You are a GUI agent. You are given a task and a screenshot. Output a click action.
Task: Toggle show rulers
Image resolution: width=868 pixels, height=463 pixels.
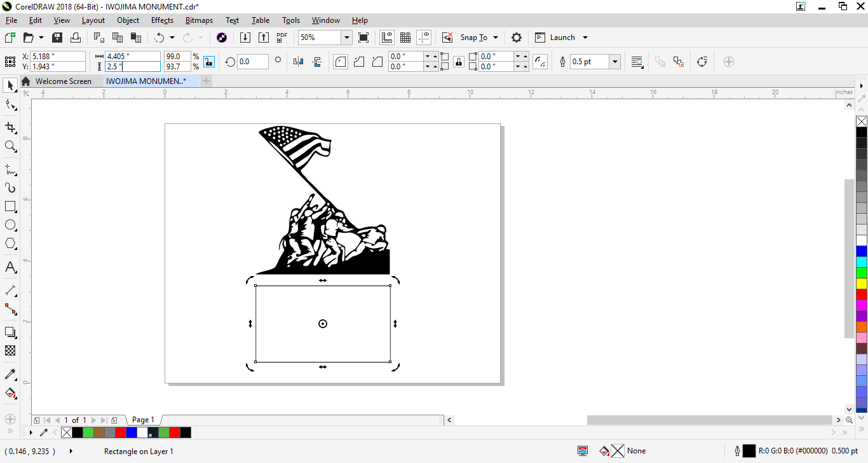pyautogui.click(x=387, y=38)
